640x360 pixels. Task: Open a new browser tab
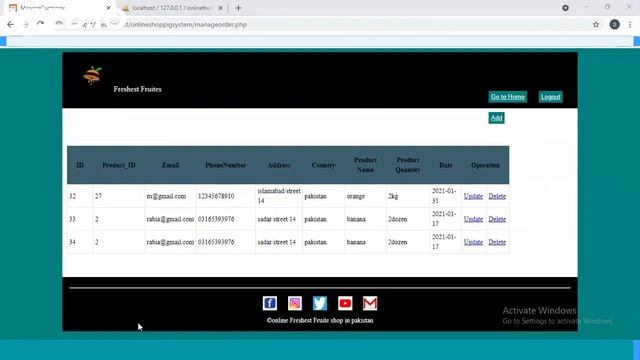(238, 8)
